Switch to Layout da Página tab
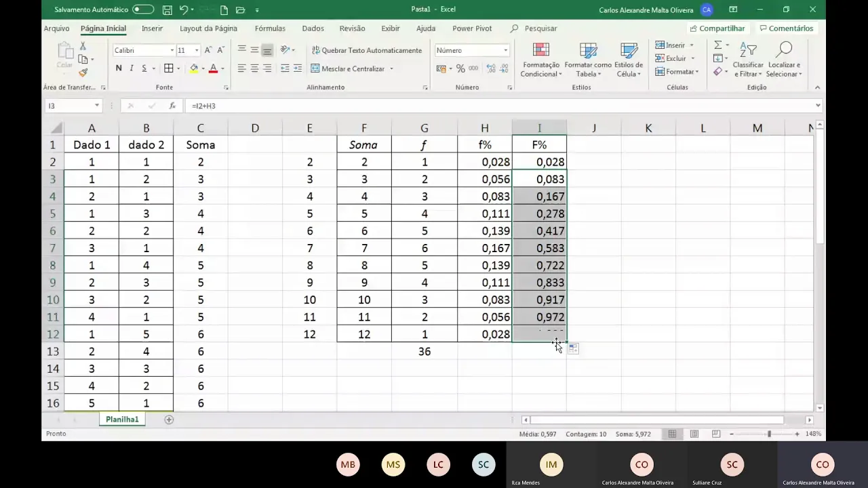This screenshot has width=868, height=488. point(208,28)
